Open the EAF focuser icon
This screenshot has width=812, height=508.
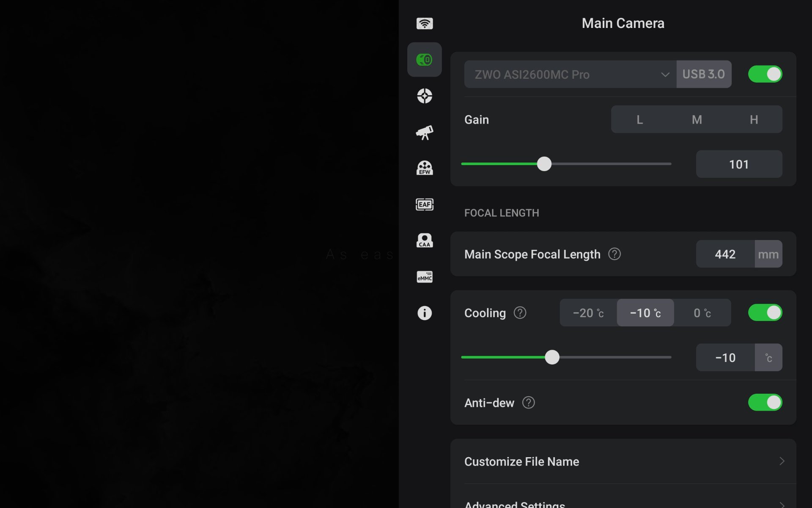pos(425,204)
